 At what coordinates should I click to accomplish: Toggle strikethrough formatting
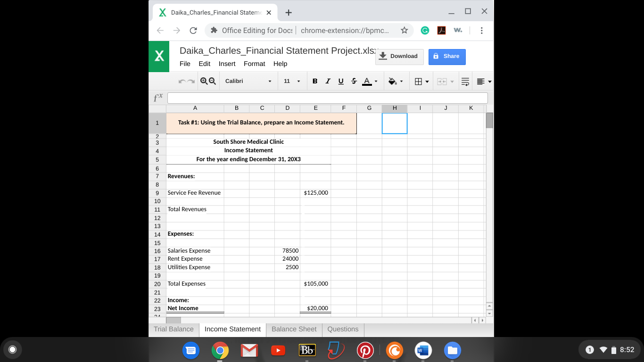click(x=354, y=81)
